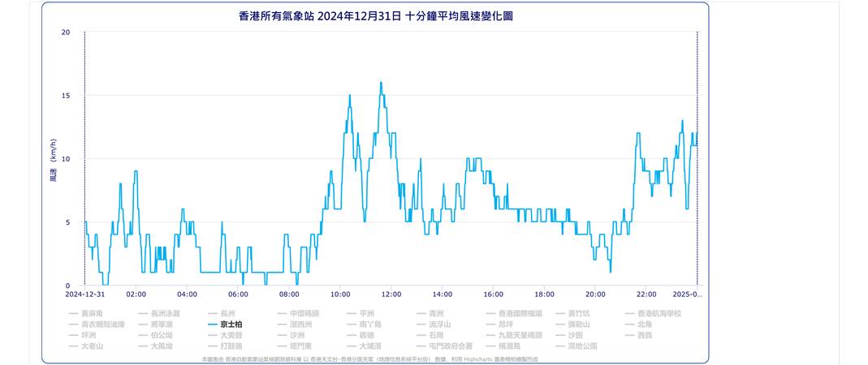The width and height of the screenshot is (868, 365).
Task: Enable 打鼓嶺 in the legend
Action: (x=227, y=346)
